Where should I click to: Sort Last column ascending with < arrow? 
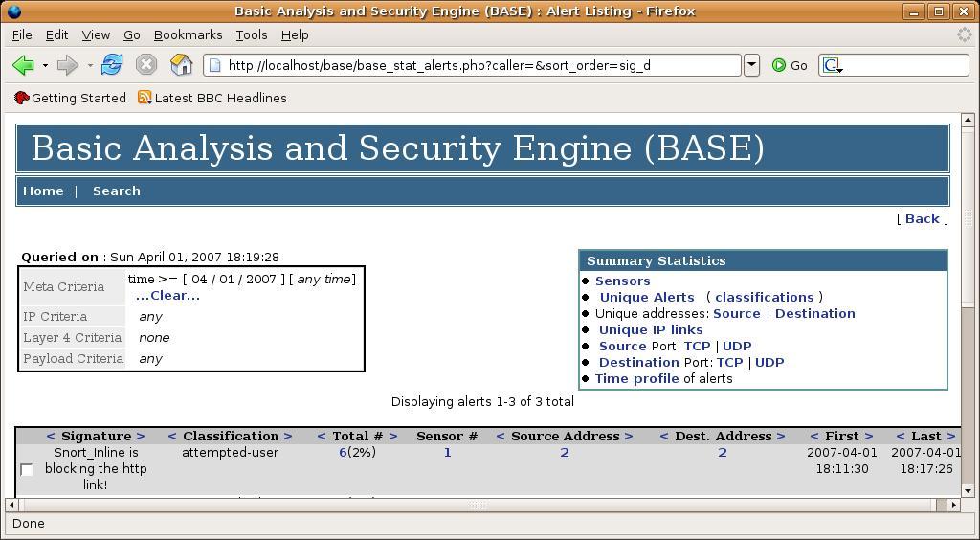pos(901,437)
